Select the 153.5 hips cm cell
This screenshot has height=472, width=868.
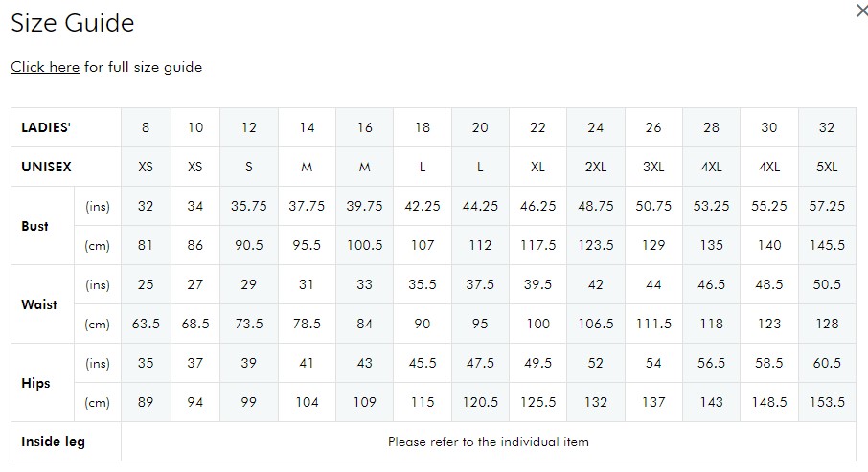pyautogui.click(x=827, y=402)
